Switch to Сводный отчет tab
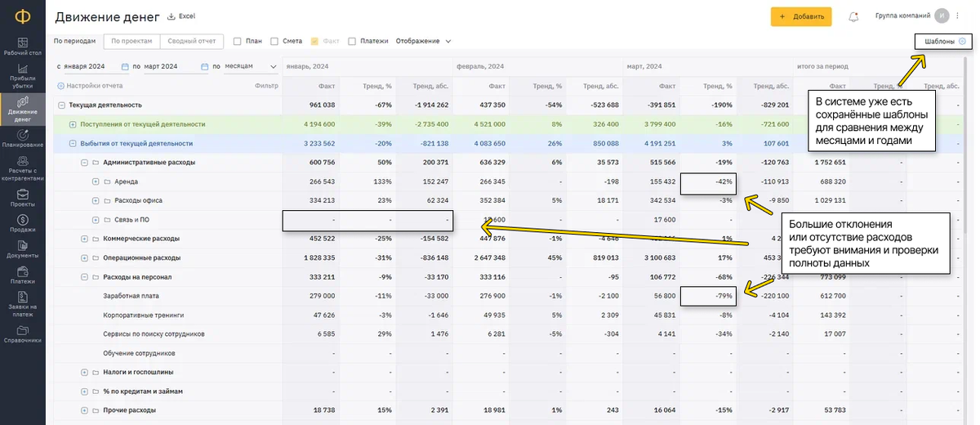The height and width of the screenshot is (425, 980). point(192,41)
